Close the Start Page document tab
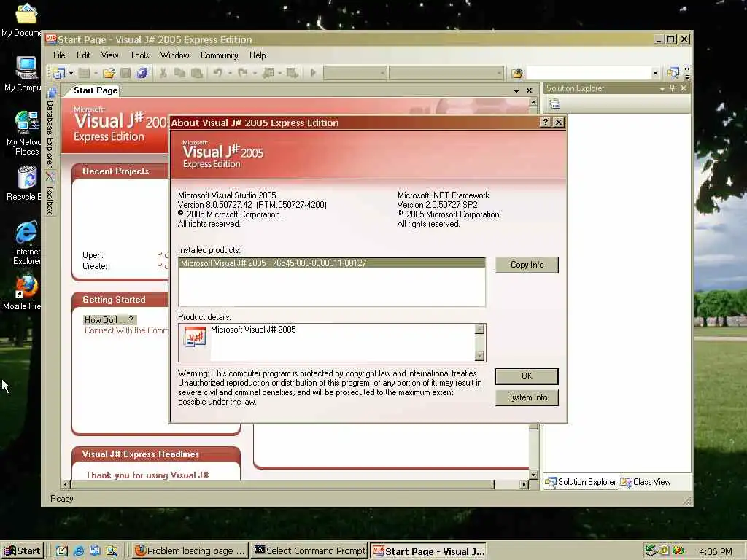 pyautogui.click(x=529, y=90)
